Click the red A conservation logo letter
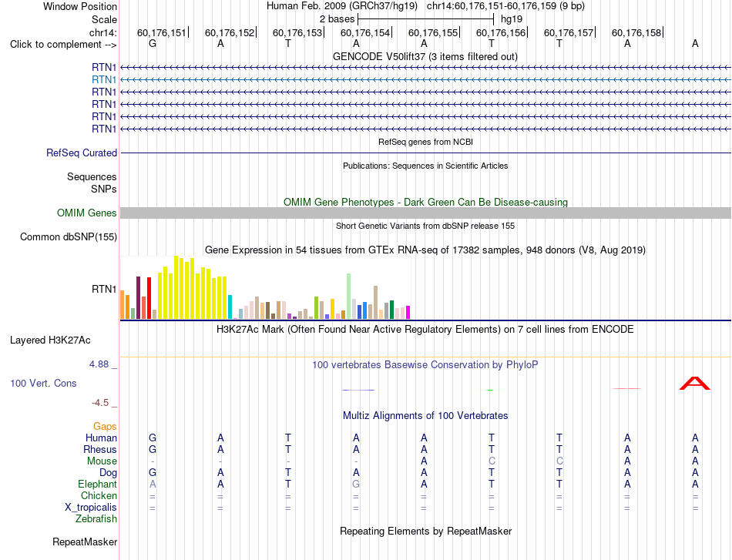This screenshot has width=732, height=560. point(695,384)
